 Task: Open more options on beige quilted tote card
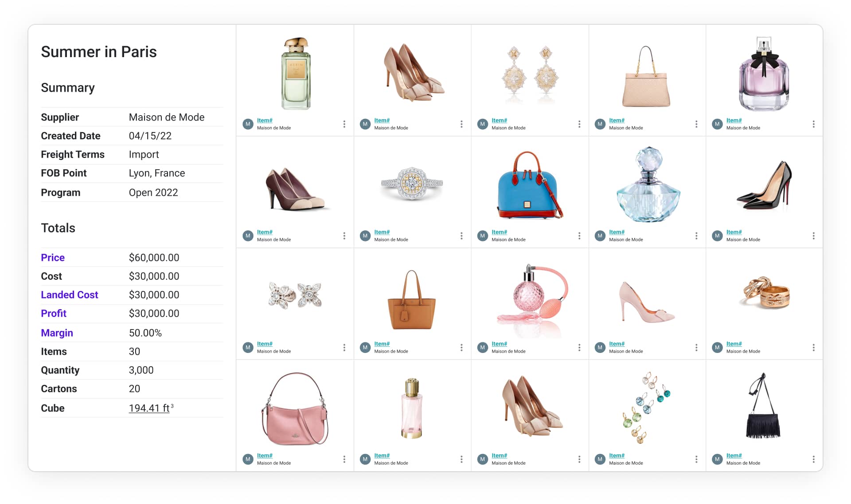coord(696,124)
